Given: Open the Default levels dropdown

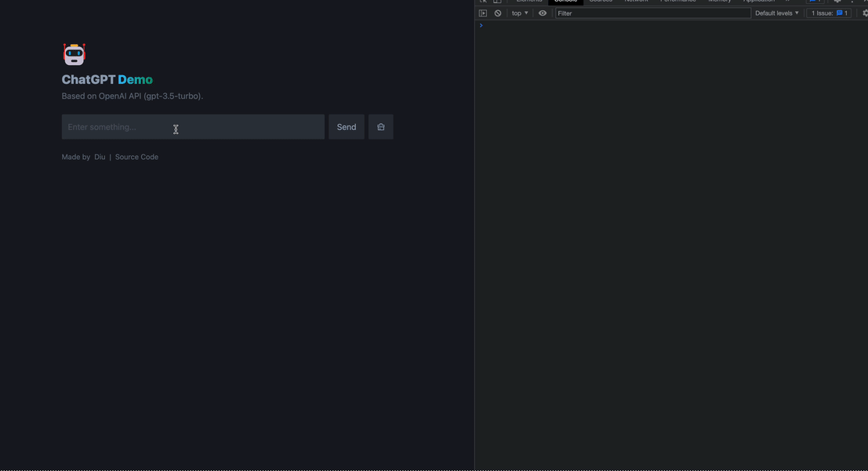Looking at the screenshot, I should point(777,13).
